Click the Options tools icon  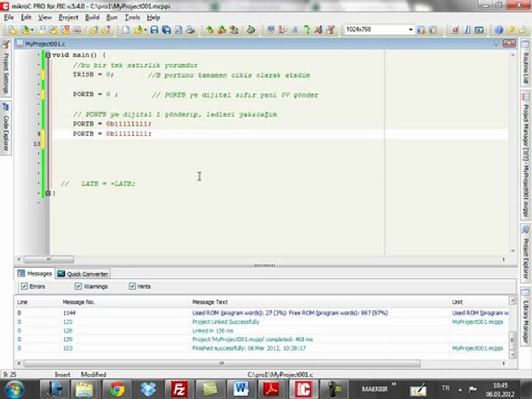[330, 30]
